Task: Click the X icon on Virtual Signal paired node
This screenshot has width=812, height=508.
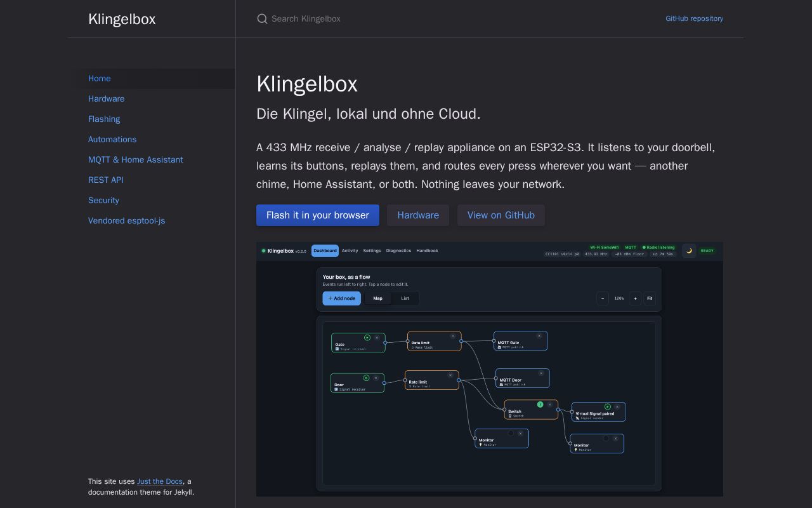Action: (617, 407)
